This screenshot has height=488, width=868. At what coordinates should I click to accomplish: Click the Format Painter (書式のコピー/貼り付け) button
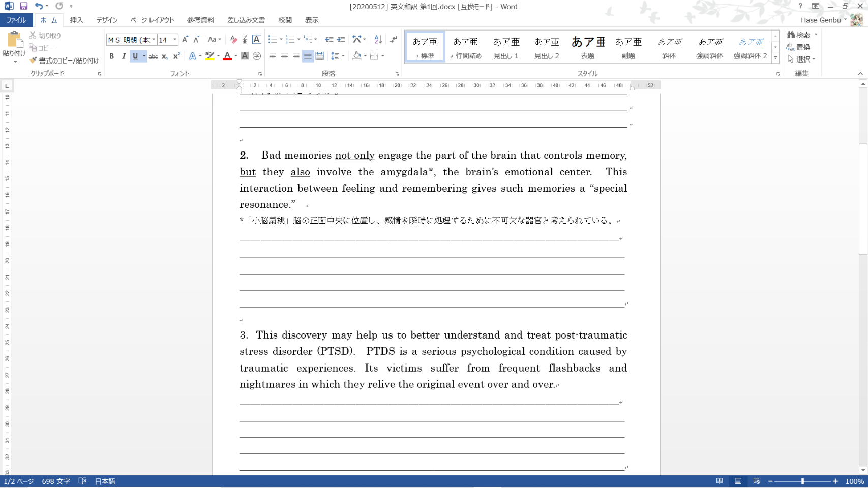(x=64, y=60)
